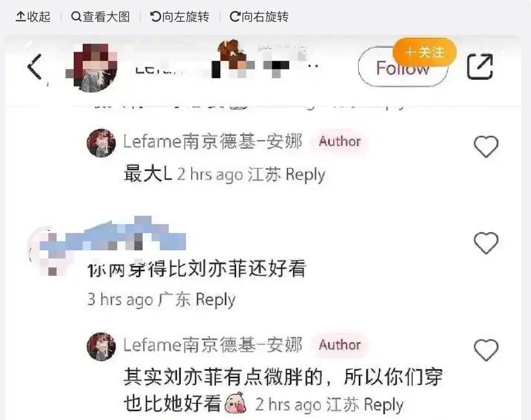The height and width of the screenshot is (420, 531).
Task: Collapse image using 收起 button
Action: click(x=33, y=16)
